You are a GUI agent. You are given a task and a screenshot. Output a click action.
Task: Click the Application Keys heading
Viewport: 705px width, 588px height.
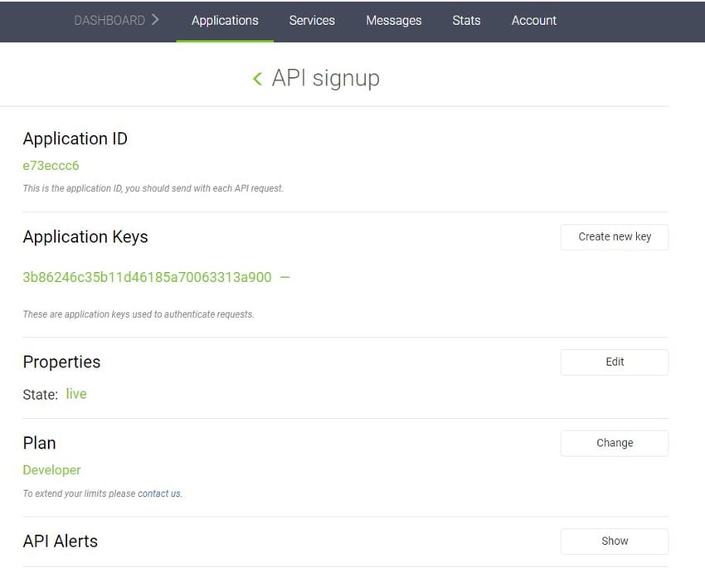coord(85,237)
